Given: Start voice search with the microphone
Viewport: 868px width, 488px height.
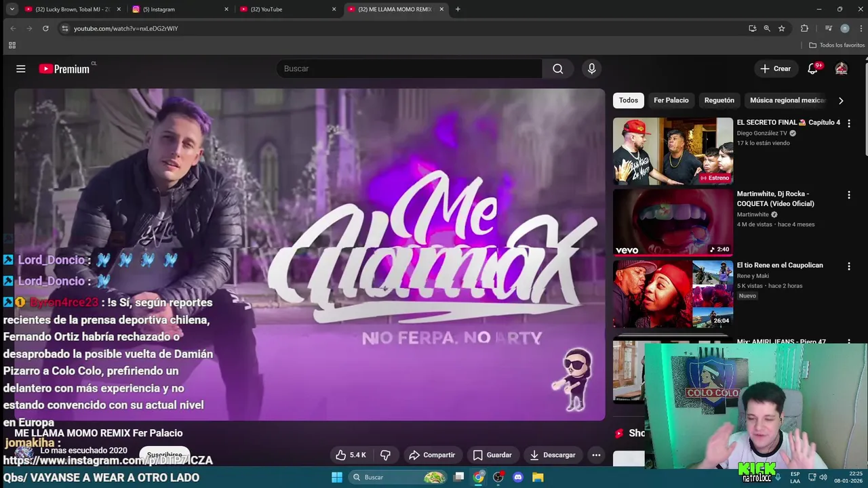Looking at the screenshot, I should (x=592, y=68).
